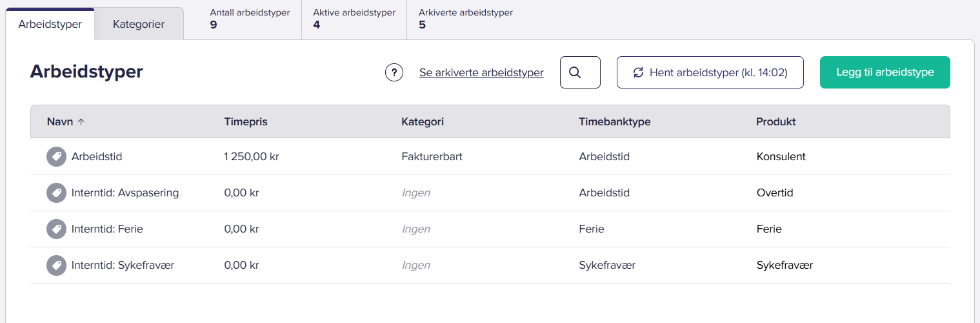Image resolution: width=980 pixels, height=323 pixels.
Task: Click the tag icon beside Arbeidstid
Action: coord(57,156)
